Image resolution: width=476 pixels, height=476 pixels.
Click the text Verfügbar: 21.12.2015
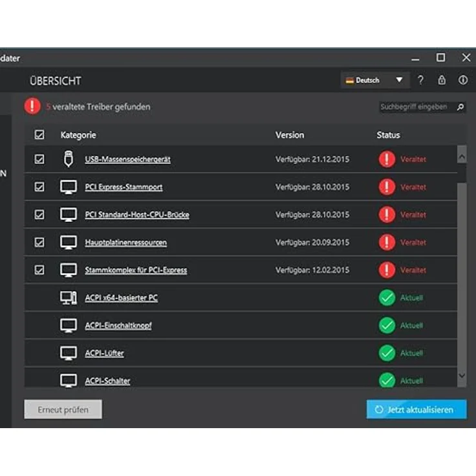tap(312, 159)
